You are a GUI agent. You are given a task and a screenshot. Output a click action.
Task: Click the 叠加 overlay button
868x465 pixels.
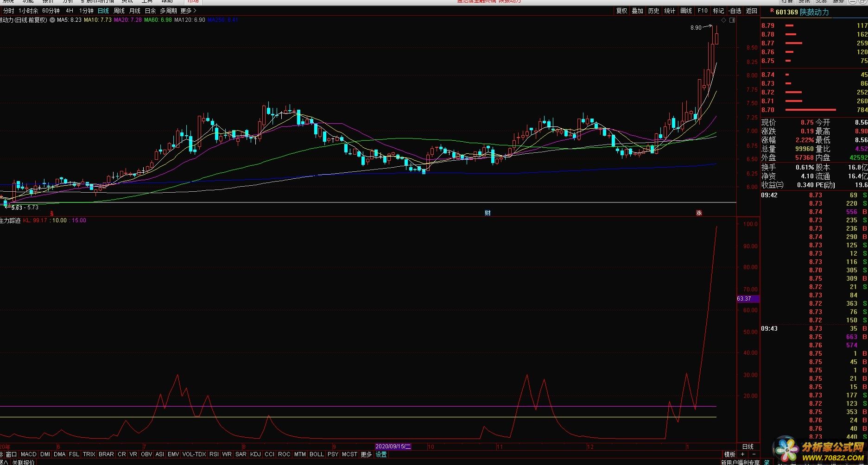tap(638, 11)
